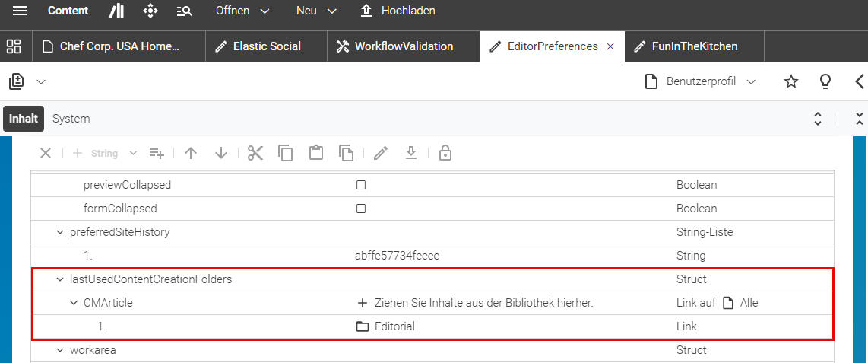Click the Editorial folder icon
This screenshot has height=363, width=868.
coord(362,326)
